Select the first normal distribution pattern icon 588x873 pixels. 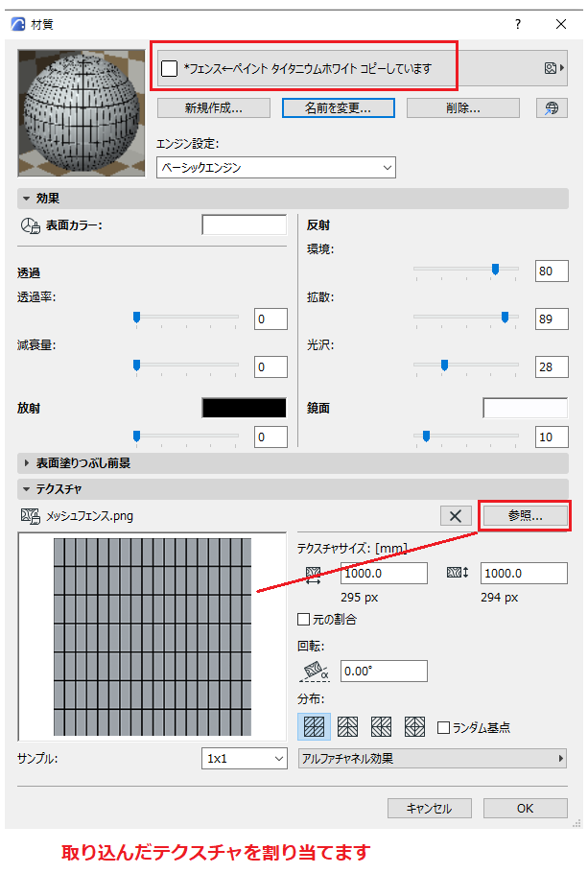coord(314,726)
